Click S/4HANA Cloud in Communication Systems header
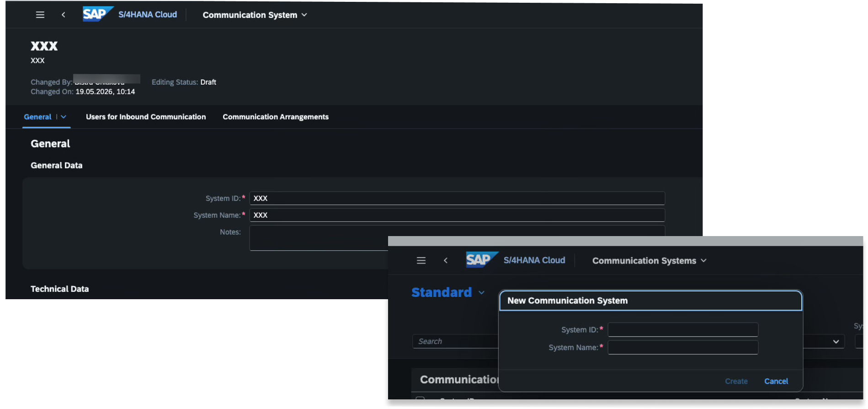The image size is (868, 409). [x=534, y=260]
